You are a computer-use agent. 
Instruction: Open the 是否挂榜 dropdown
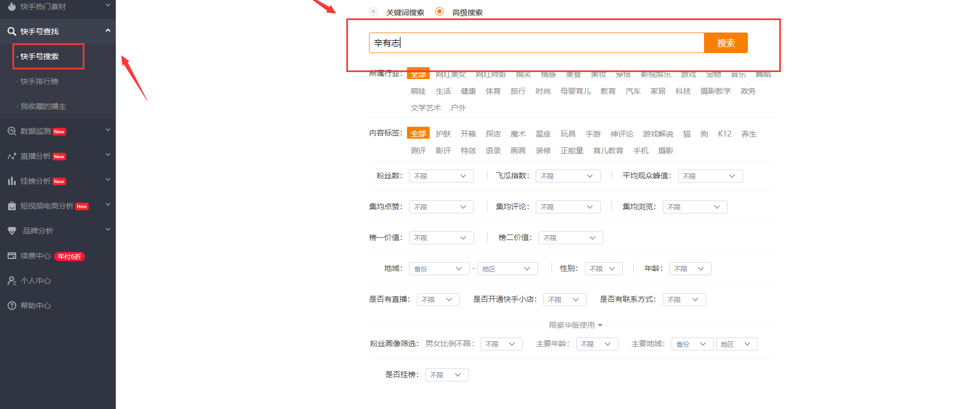[447, 375]
